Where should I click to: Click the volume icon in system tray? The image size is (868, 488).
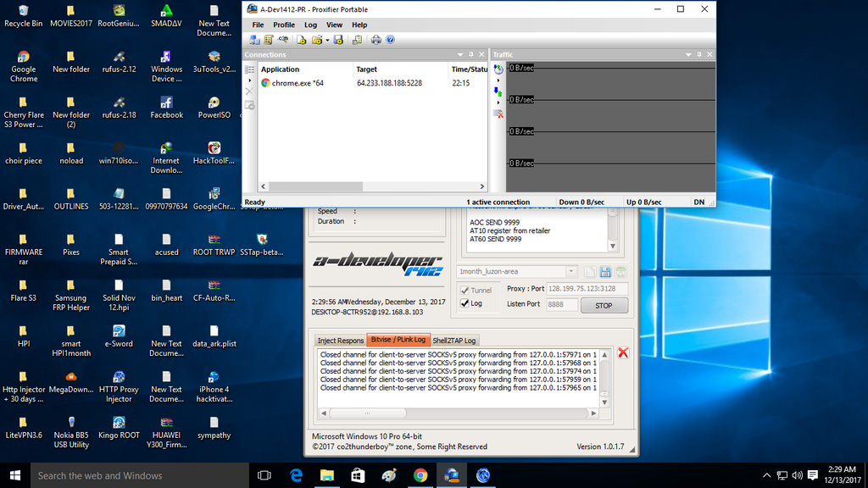coord(797,475)
